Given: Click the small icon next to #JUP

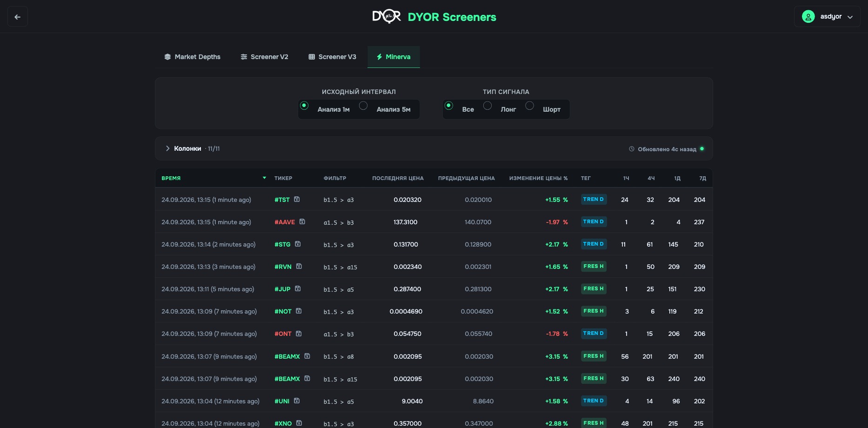Looking at the screenshot, I should pos(298,288).
